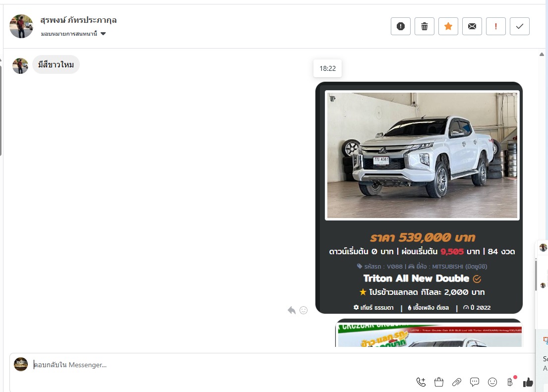Send a thumbs up like
The height and width of the screenshot is (392, 548).
click(x=528, y=383)
